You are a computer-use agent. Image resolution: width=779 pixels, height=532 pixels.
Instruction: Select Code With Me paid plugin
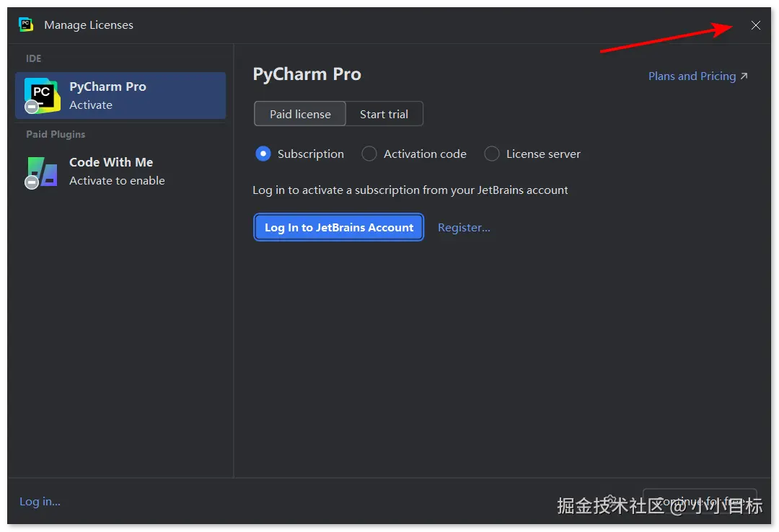[120, 172]
